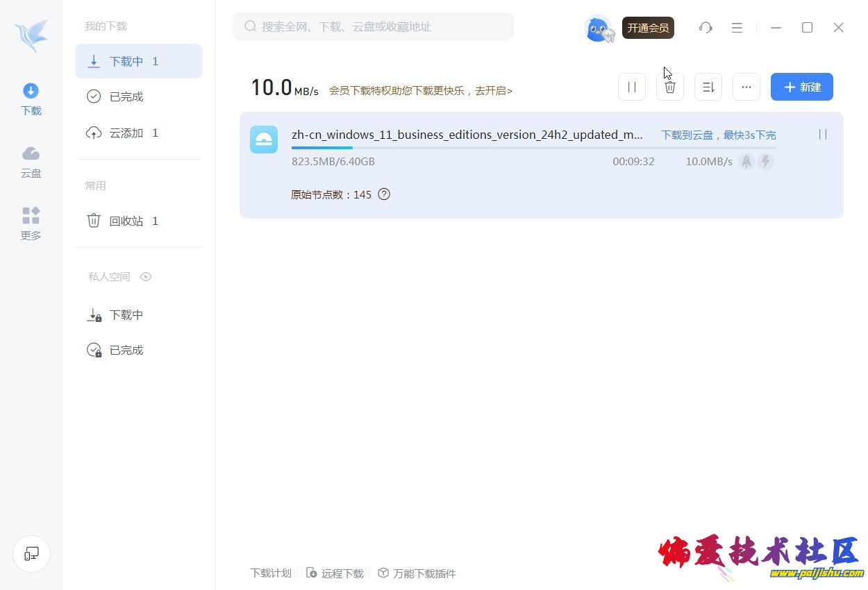Click the rocket speed-boost icon
Viewport: 868px width, 590px height.
pos(746,162)
